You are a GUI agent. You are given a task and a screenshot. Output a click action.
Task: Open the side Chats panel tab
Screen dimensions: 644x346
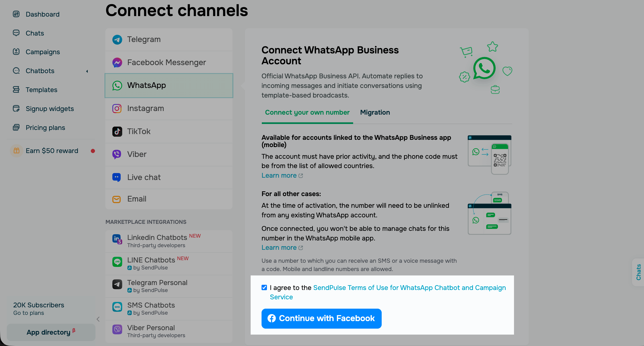point(638,272)
